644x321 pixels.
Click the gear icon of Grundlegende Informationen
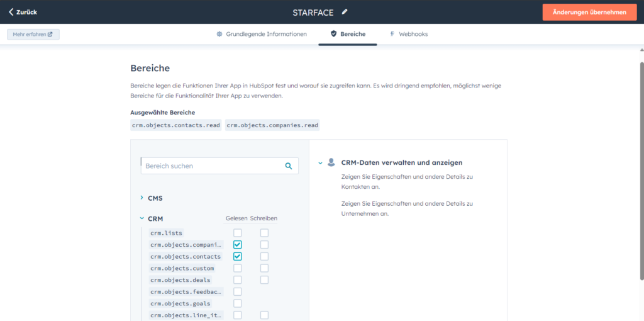[219, 34]
